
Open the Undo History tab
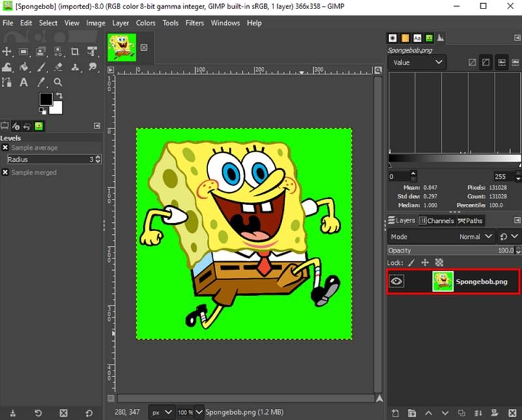point(27,126)
